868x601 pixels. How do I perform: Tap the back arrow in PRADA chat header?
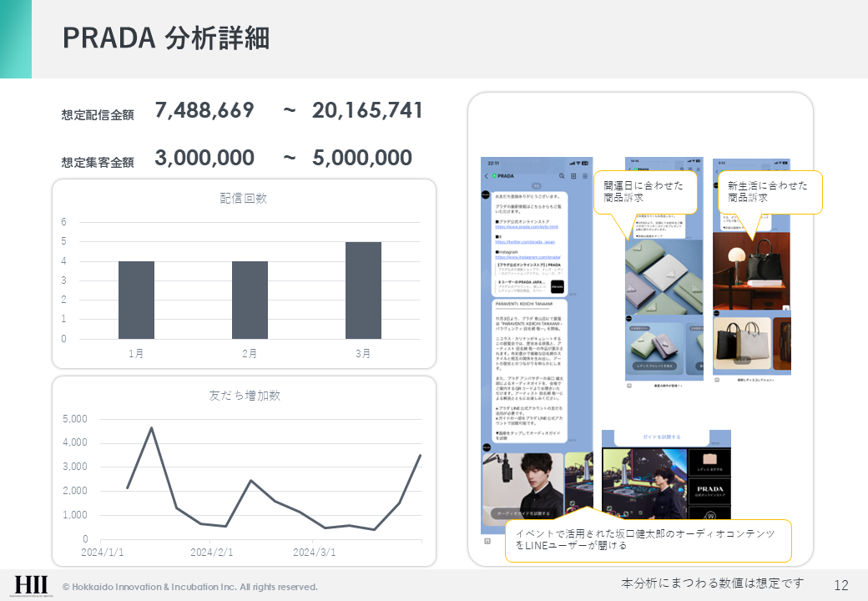pyautogui.click(x=487, y=176)
